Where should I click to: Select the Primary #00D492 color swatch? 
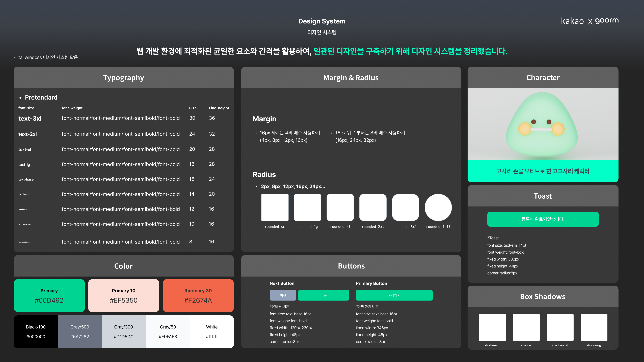point(49,295)
